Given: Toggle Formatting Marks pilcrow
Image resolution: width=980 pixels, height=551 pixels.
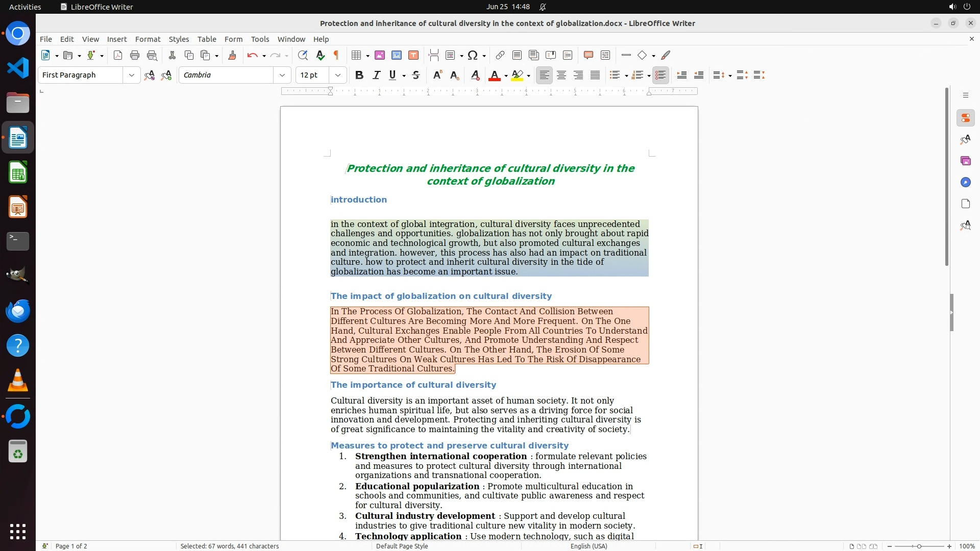Looking at the screenshot, I should pyautogui.click(x=336, y=55).
